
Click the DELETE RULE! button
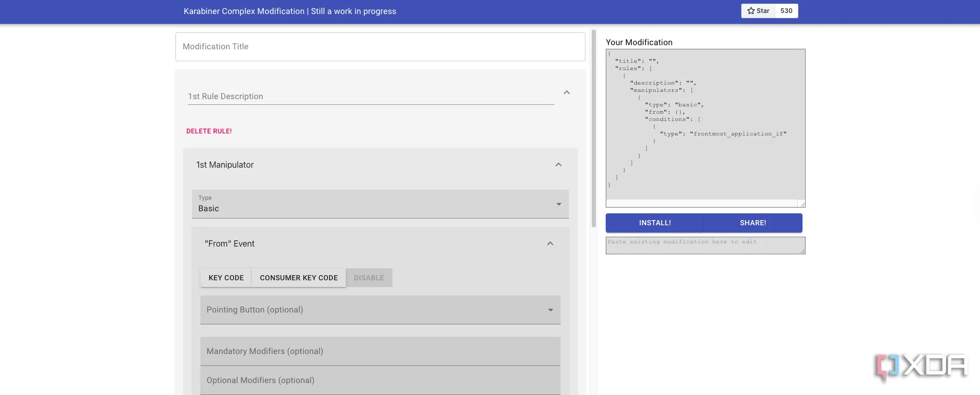tap(209, 131)
